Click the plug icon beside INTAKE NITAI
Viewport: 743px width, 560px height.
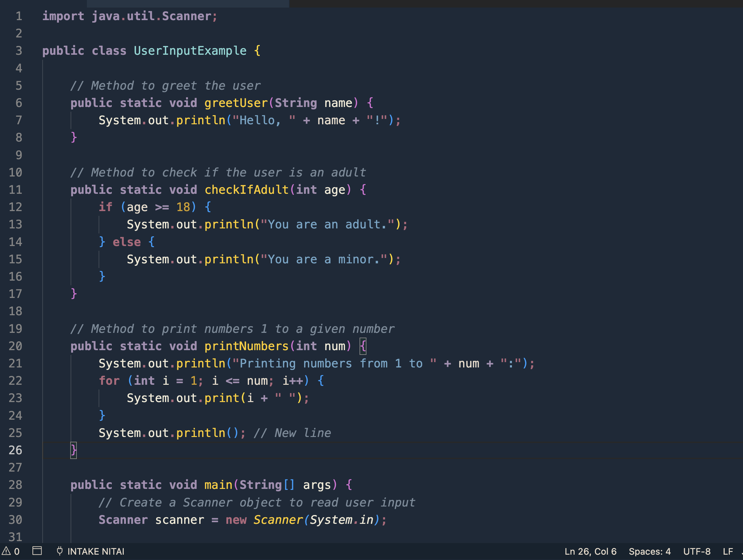click(x=60, y=551)
